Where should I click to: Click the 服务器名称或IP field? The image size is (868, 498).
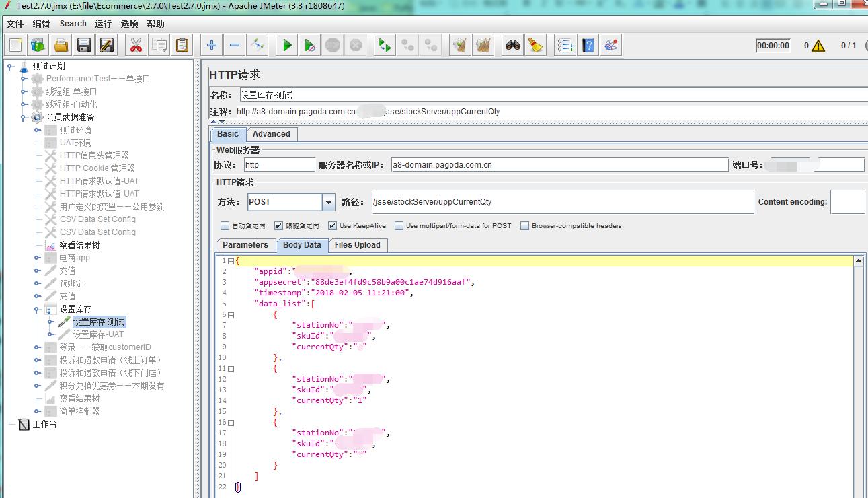[x=559, y=165]
